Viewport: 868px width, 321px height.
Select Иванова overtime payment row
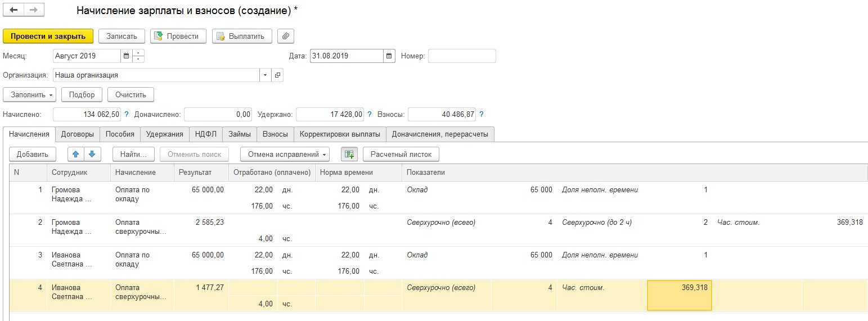(140, 292)
